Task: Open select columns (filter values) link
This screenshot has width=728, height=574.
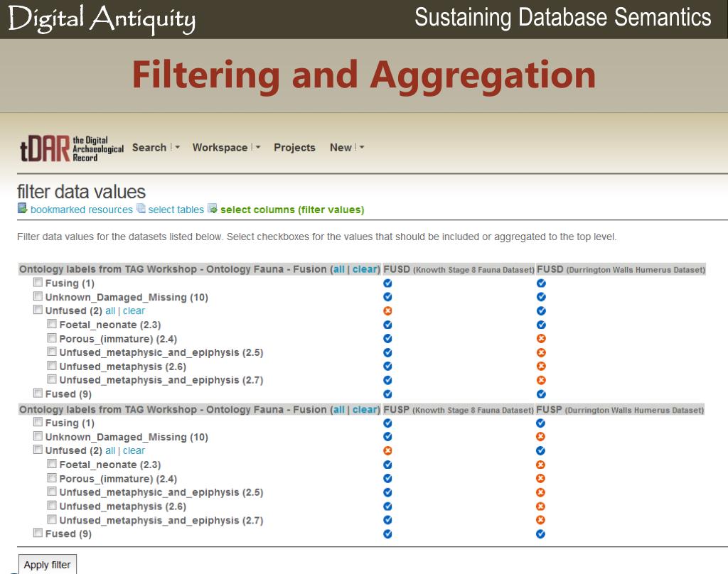Action: pos(292,210)
